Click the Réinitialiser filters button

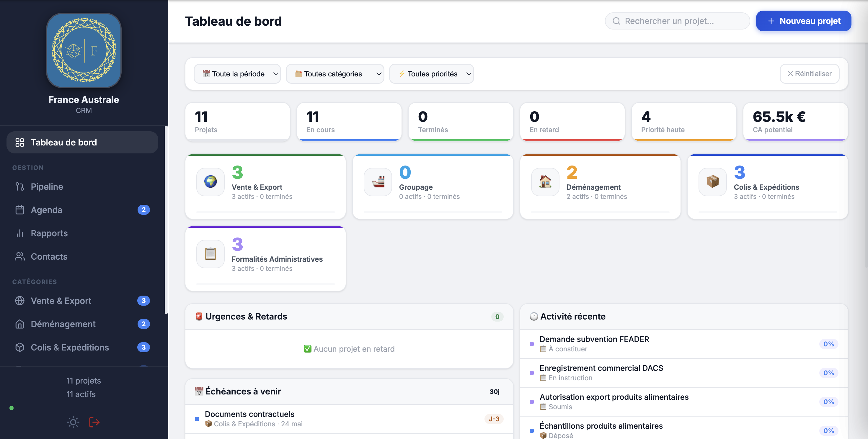(x=809, y=74)
